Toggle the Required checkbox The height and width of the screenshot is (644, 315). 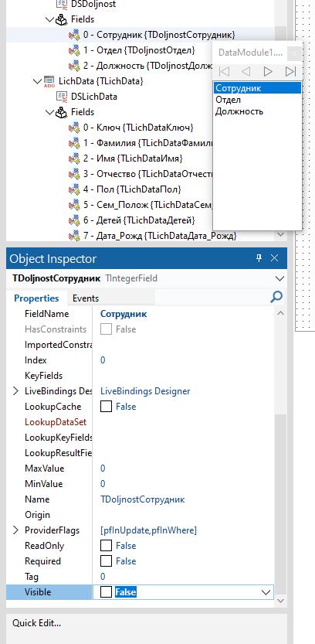click(107, 561)
